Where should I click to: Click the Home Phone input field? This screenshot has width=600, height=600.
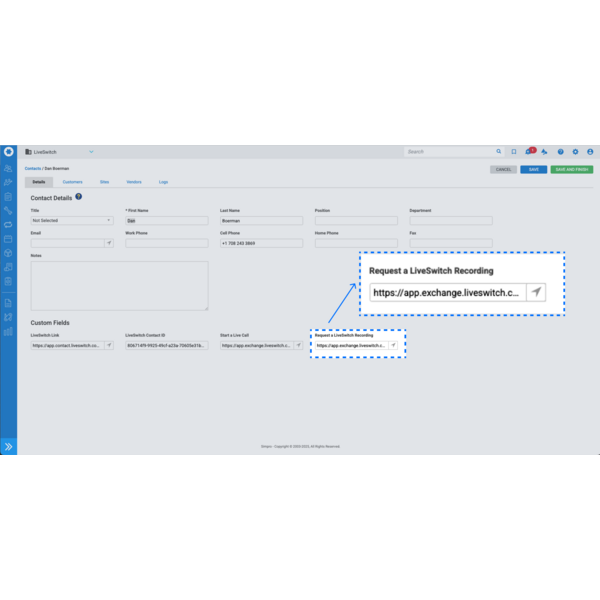(356, 243)
